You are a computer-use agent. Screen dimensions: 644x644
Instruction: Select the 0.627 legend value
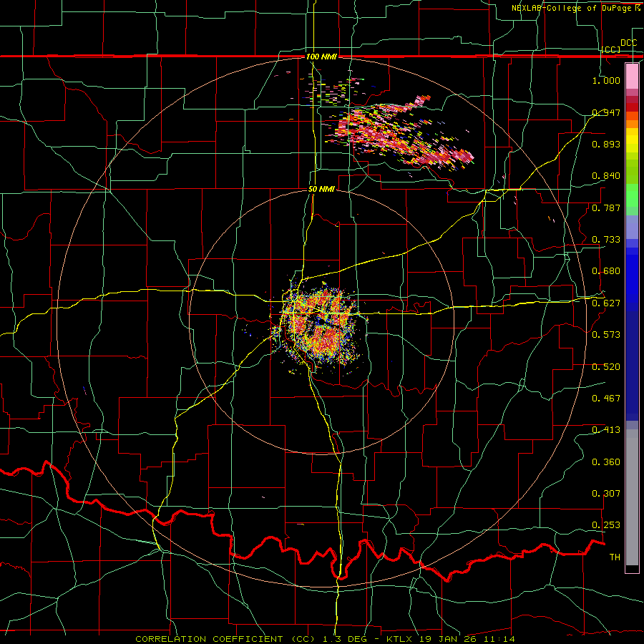coord(606,303)
